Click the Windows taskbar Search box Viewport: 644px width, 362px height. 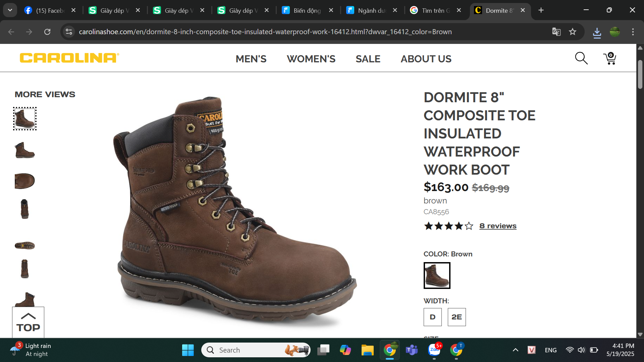tap(256, 350)
